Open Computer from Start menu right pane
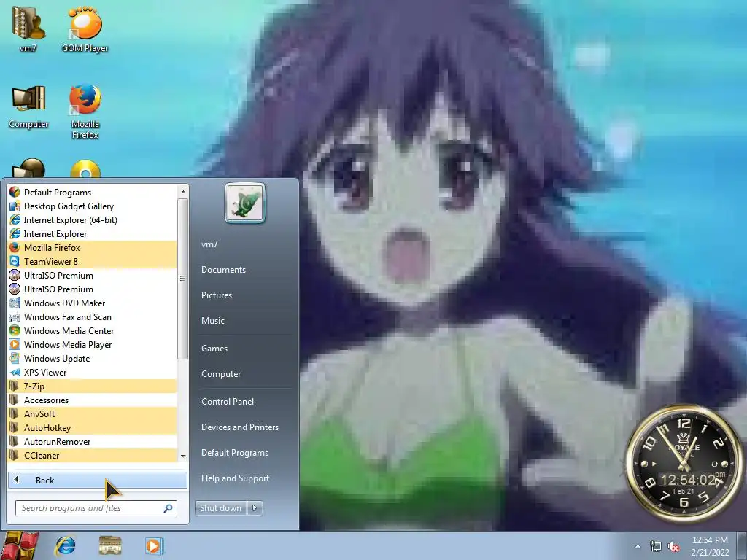This screenshot has height=560, width=747. pos(221,374)
